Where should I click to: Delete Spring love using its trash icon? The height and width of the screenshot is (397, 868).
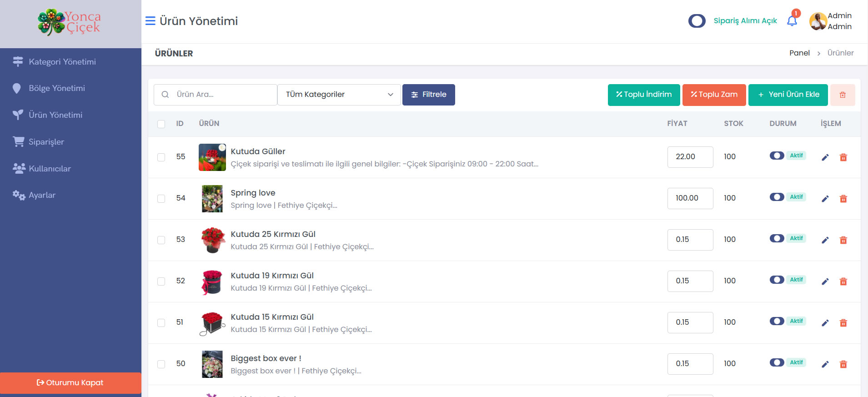point(843,199)
